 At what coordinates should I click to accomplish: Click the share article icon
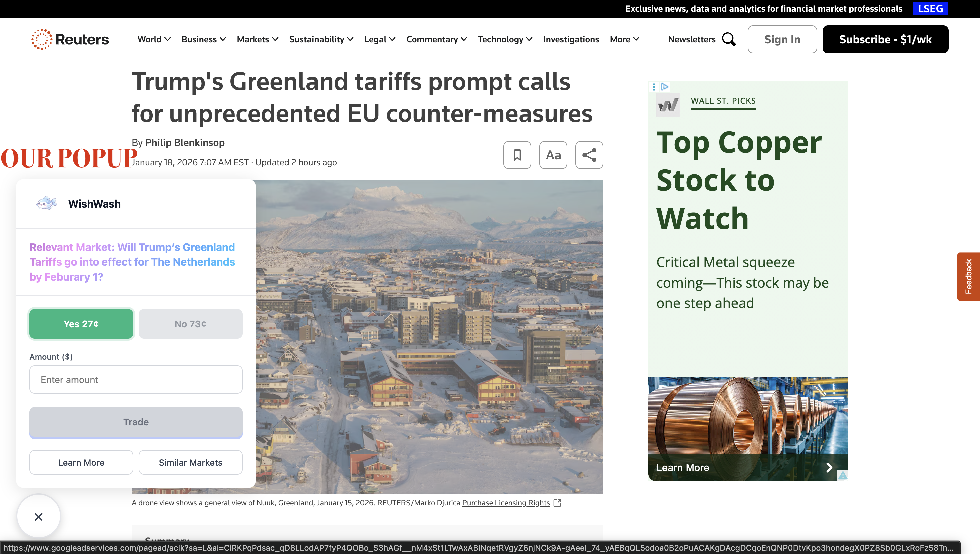click(x=589, y=155)
